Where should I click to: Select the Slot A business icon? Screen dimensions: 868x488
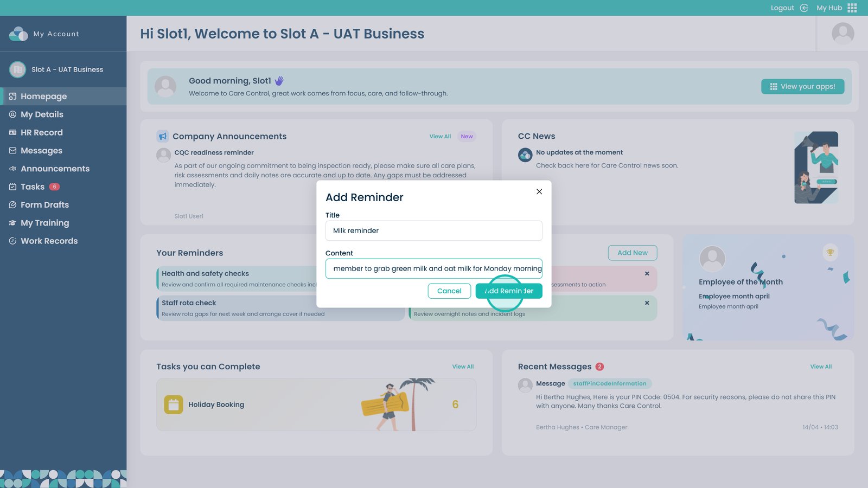coord(18,69)
